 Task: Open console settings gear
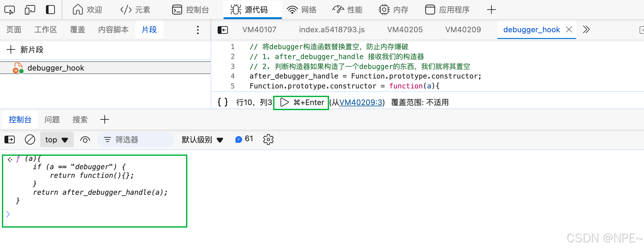click(268, 140)
